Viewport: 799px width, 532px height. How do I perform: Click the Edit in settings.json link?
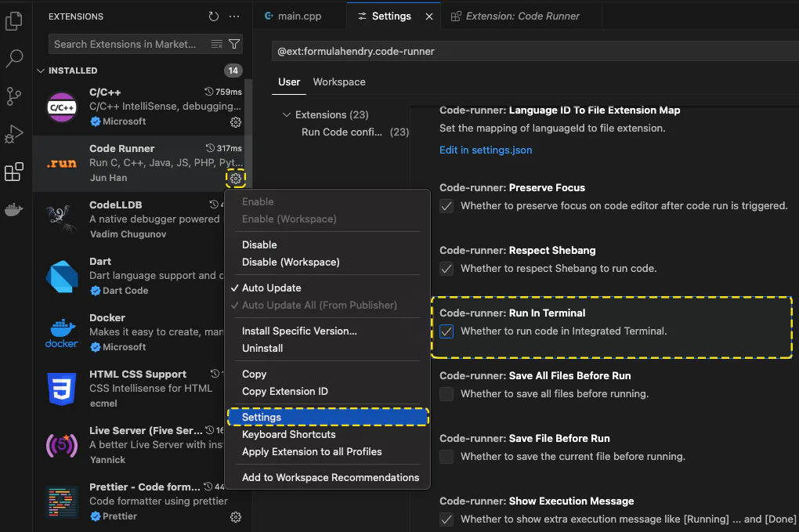486,150
